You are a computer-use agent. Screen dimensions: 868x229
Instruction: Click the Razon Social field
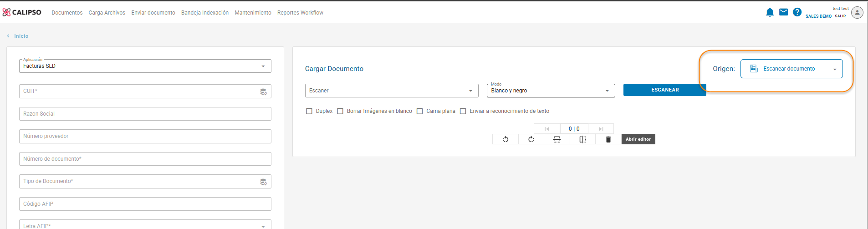click(x=145, y=114)
